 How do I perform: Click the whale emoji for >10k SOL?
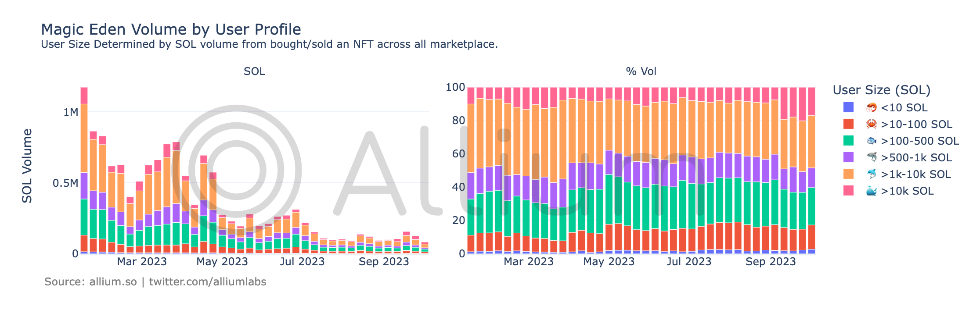[871, 191]
